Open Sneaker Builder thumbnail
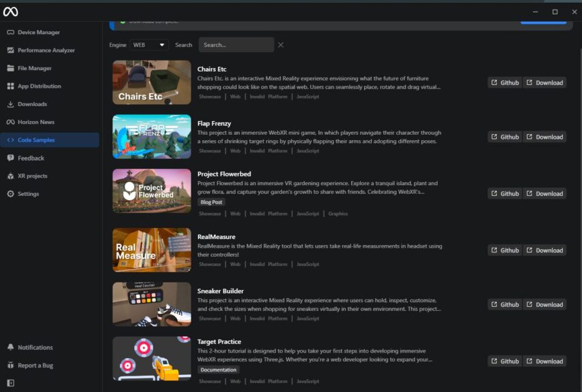 [x=152, y=304]
